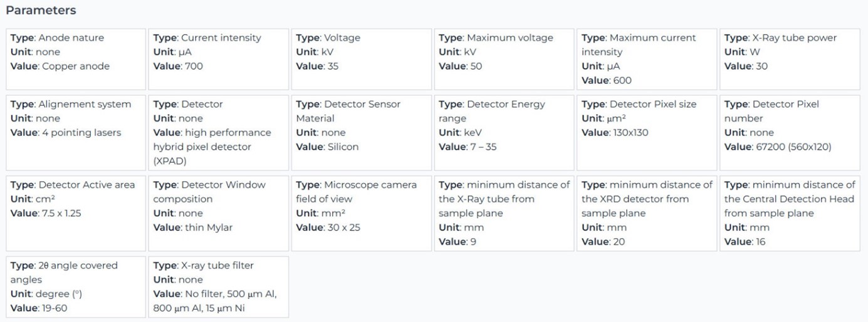Click the Alignement system parameter card

pos(76,132)
